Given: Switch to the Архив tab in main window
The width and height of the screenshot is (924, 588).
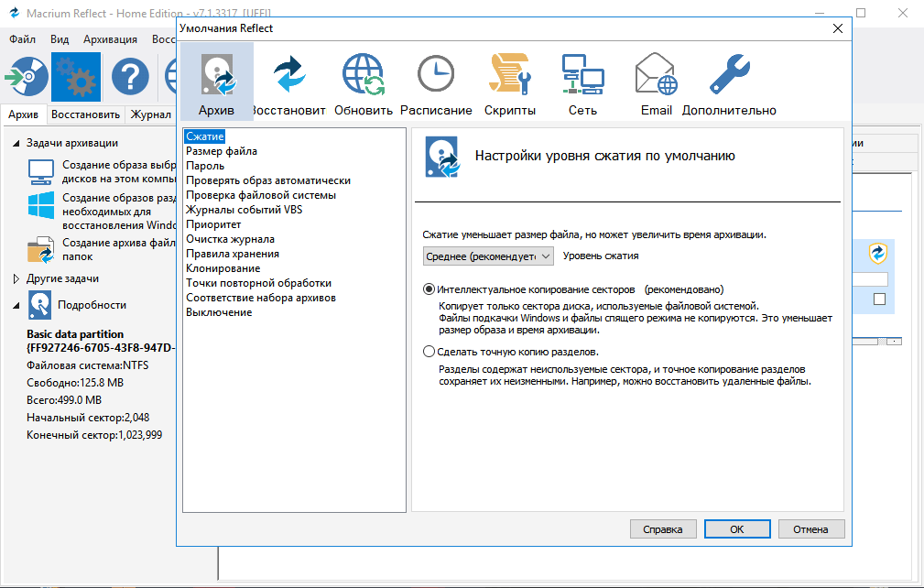Looking at the screenshot, I should click(x=24, y=114).
